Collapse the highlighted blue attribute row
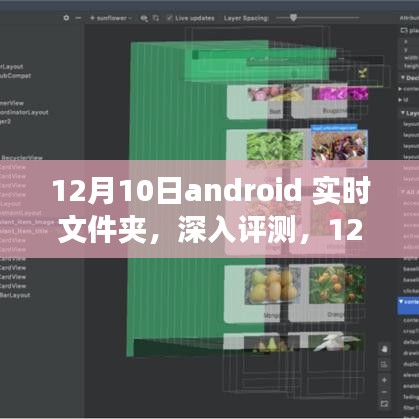Screen dimensions: 419x419 [x=401, y=301]
